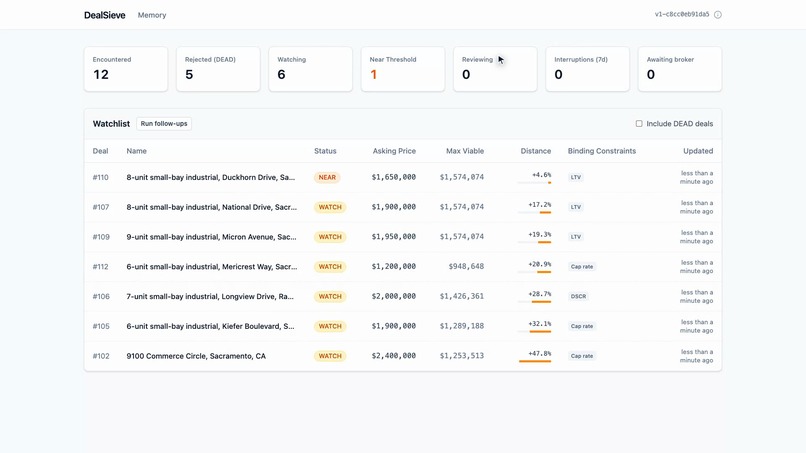Click the version info icon
The image size is (806, 453).
click(x=718, y=15)
